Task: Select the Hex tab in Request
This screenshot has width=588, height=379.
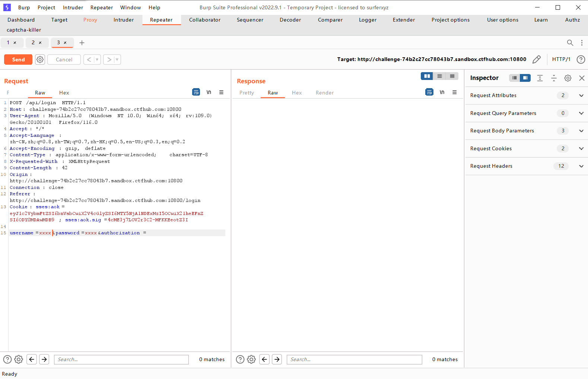Action: pyautogui.click(x=64, y=93)
